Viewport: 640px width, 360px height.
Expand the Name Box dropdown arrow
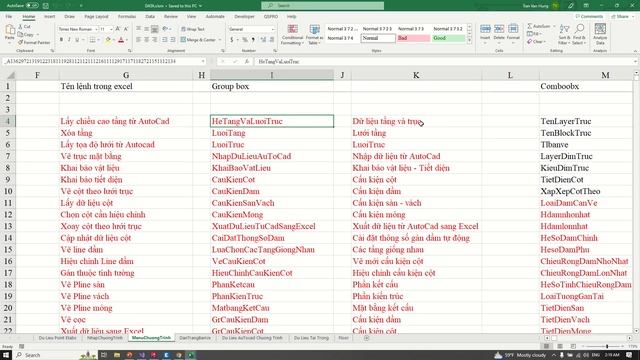[x=203, y=62]
